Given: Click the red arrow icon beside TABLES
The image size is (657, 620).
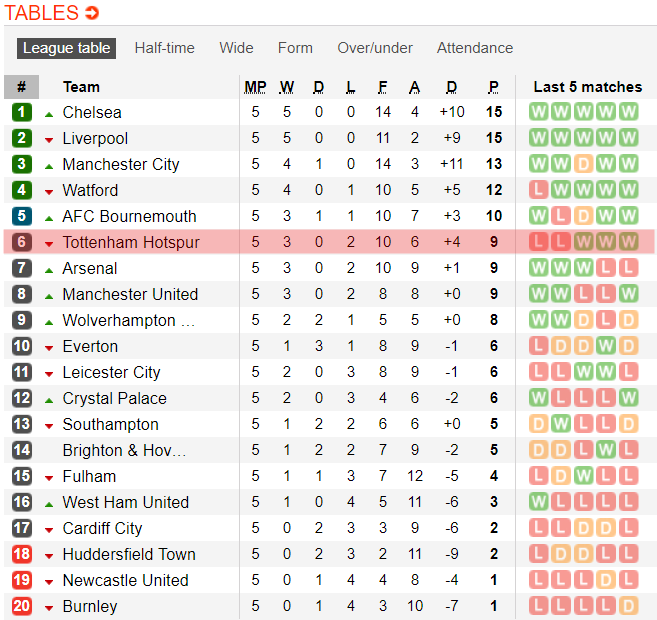Looking at the screenshot, I should pyautogui.click(x=92, y=13).
